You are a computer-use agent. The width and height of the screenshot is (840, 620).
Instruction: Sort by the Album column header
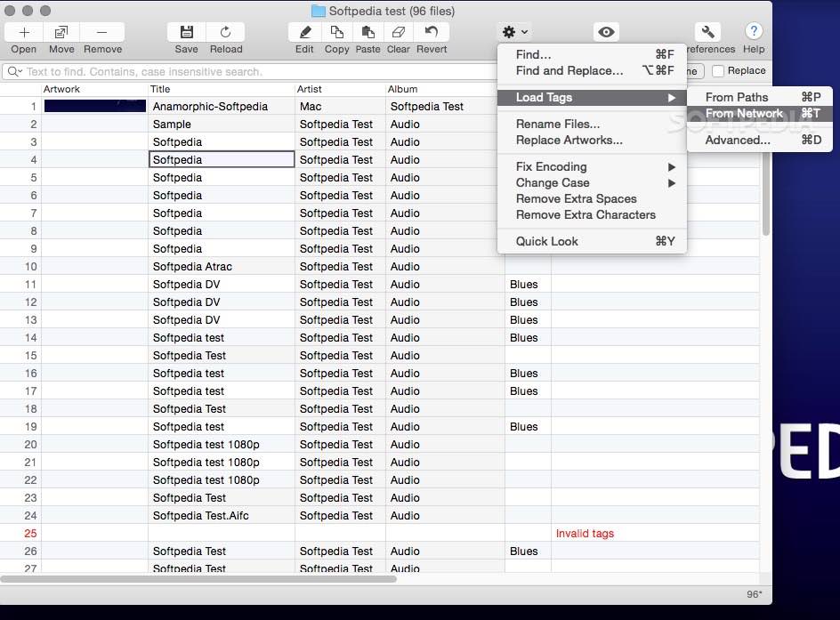tap(440, 90)
